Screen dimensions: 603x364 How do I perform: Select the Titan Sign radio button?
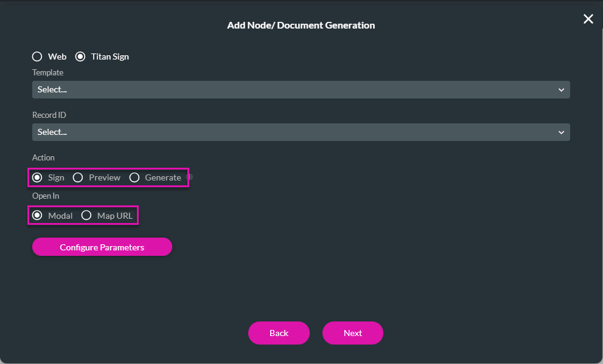pyautogui.click(x=80, y=57)
